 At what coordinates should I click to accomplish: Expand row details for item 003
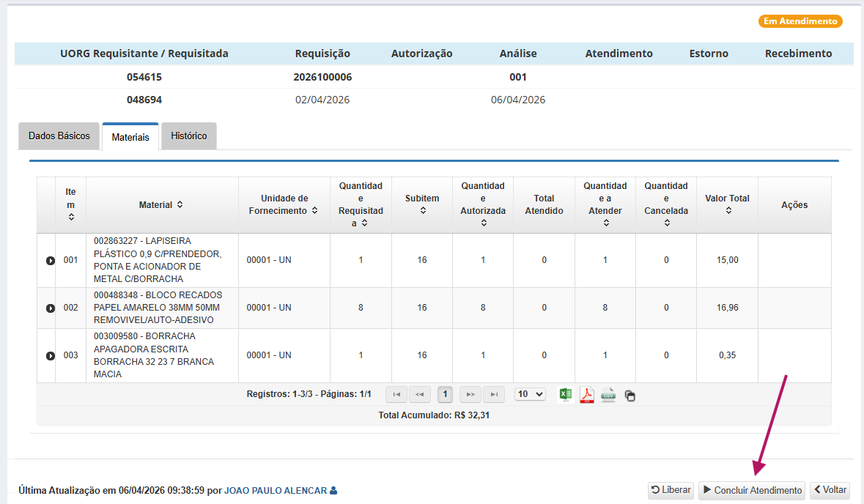[51, 355]
